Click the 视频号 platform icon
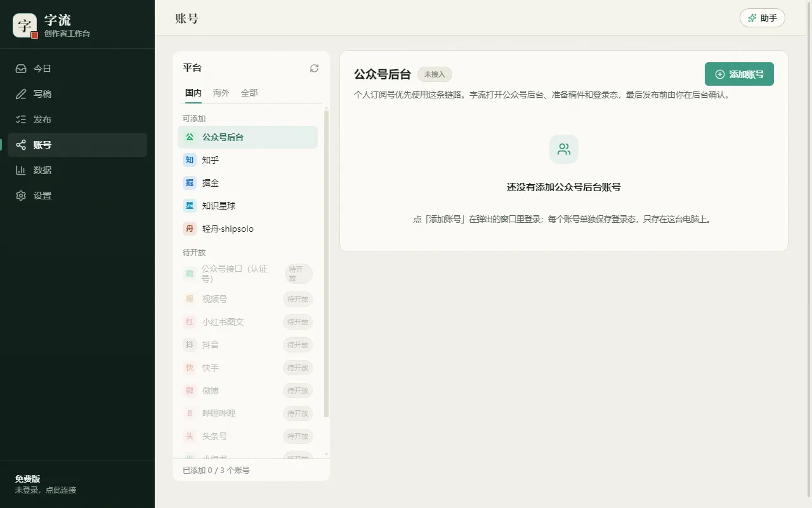Viewport: 812px width, 508px height. (x=190, y=299)
